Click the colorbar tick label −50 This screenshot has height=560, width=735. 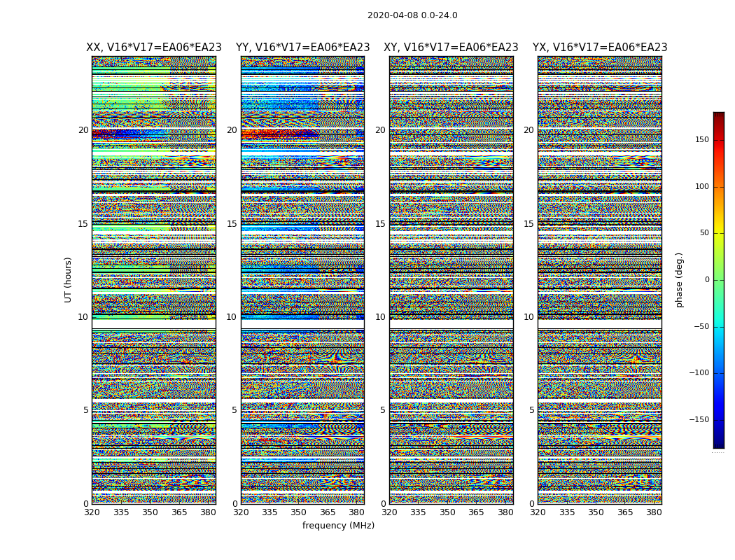pyautogui.click(x=701, y=326)
